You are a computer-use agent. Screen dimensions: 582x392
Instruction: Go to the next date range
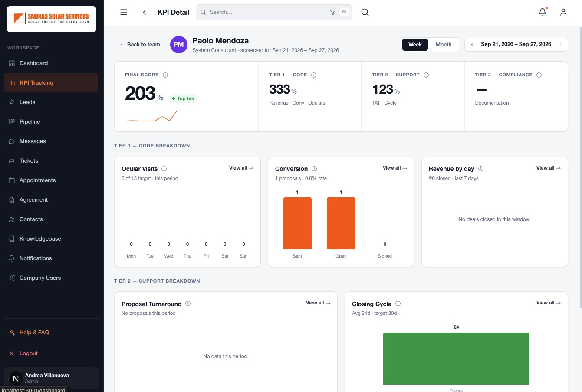coord(560,44)
